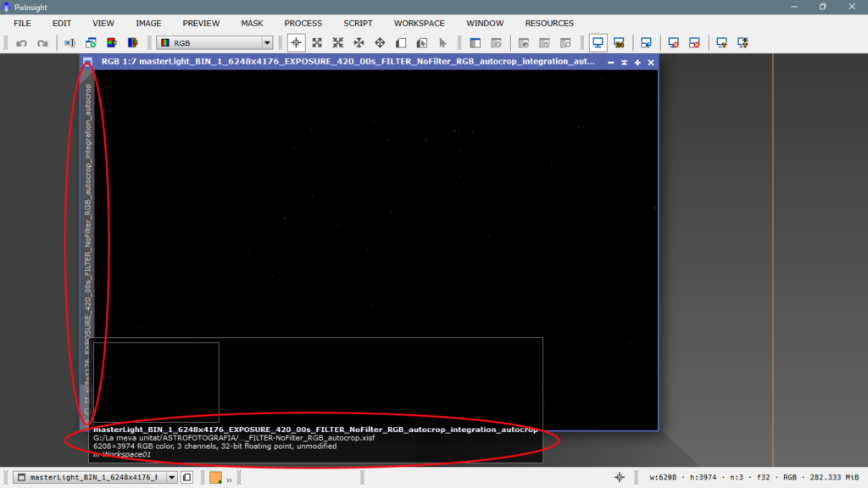This screenshot has width=868, height=488.
Task: Select the Edit Preview mode icon
Action: click(x=422, y=42)
